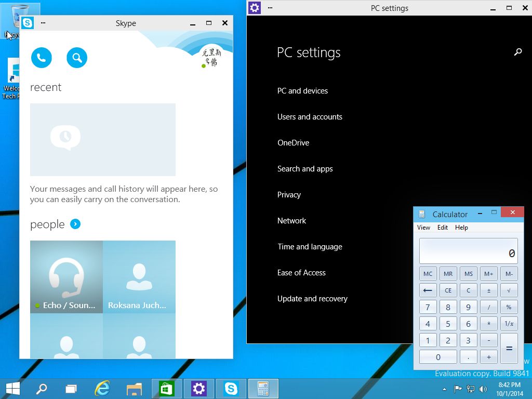Click the Skype app icon in title bar

click(28, 23)
